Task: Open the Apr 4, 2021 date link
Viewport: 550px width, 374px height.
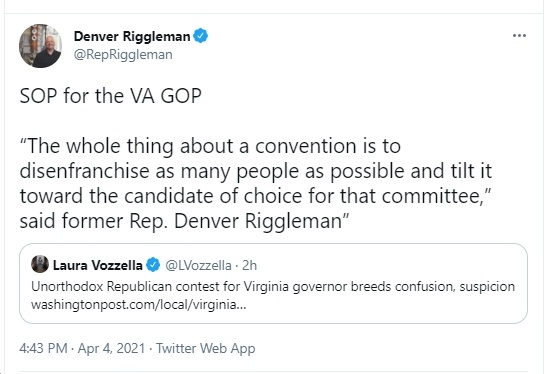Action: 111,348
